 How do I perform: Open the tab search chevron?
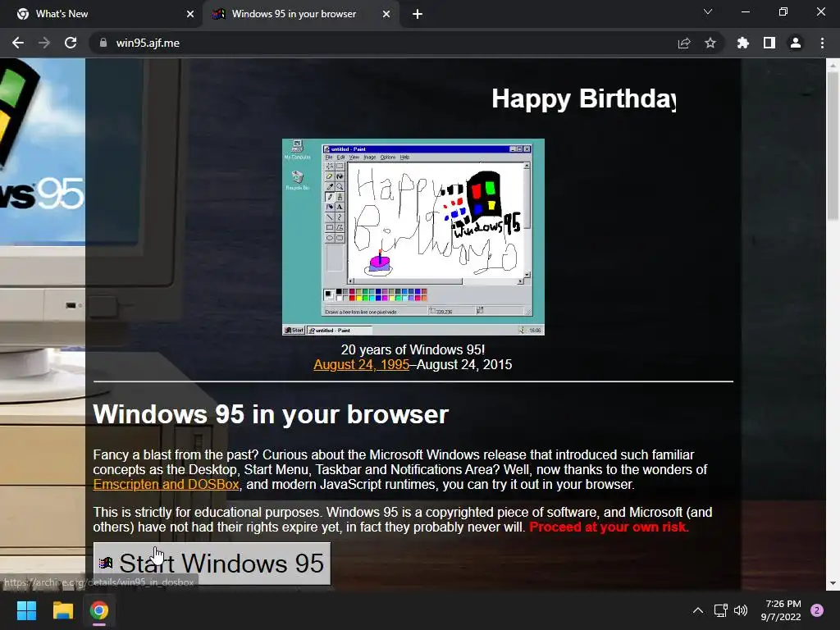(708, 11)
